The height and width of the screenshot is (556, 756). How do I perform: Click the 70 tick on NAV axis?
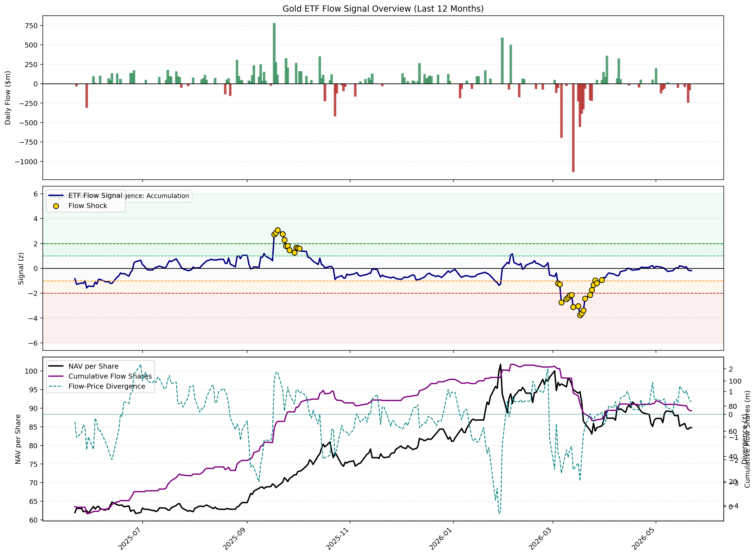point(34,483)
